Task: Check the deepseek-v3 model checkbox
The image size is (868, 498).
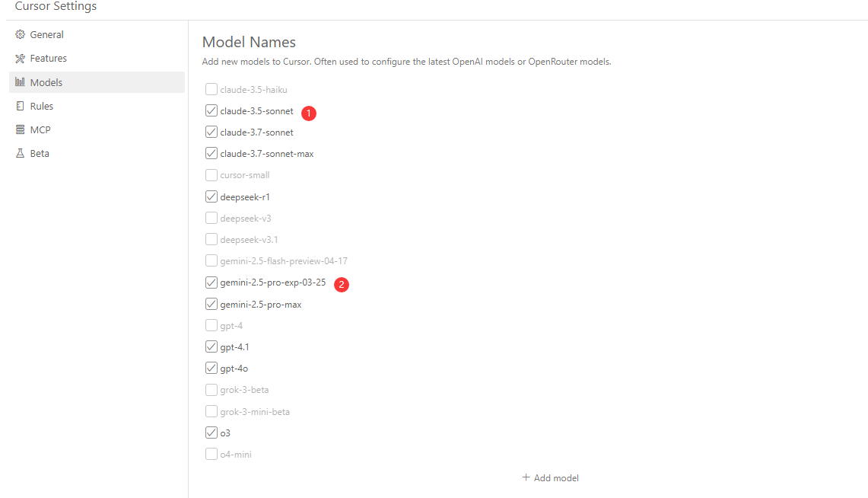Action: (x=211, y=219)
